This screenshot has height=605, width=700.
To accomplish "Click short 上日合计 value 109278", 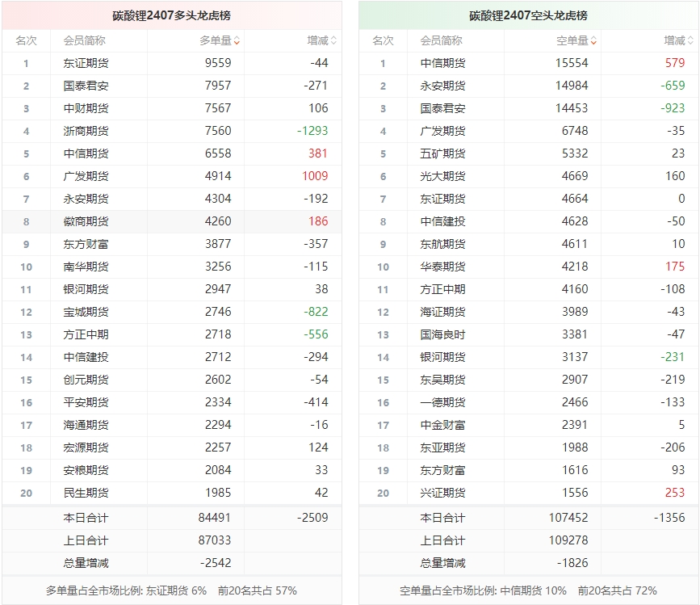I will coord(568,540).
